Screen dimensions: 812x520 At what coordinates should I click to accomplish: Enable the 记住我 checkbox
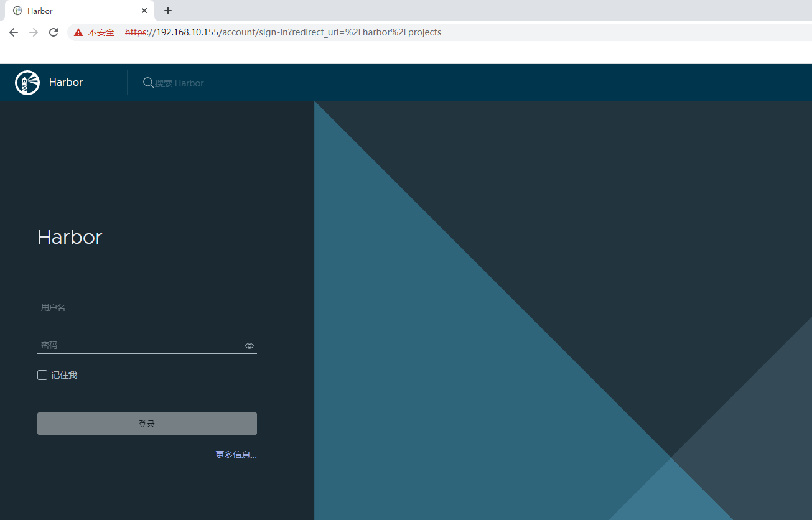pos(42,375)
